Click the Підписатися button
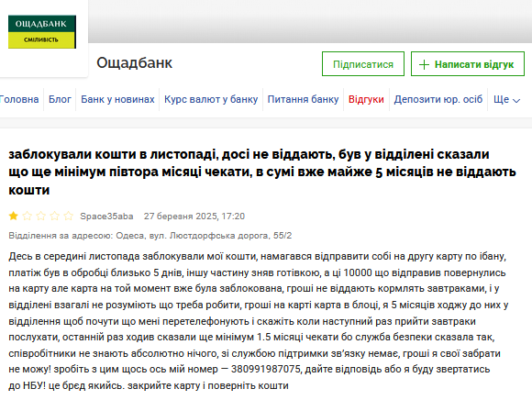 coord(363,64)
